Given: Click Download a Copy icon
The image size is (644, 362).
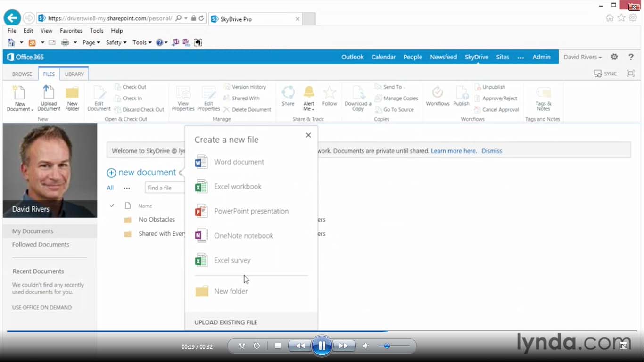Looking at the screenshot, I should coord(358,99).
